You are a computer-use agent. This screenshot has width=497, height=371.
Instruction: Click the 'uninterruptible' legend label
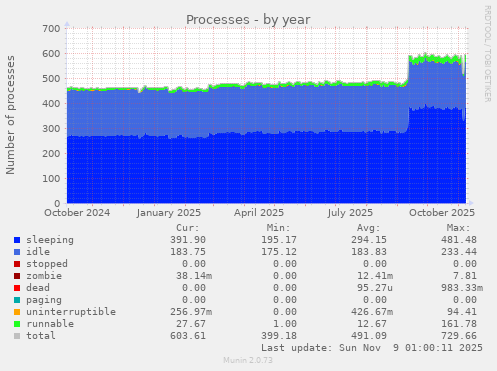click(71, 312)
